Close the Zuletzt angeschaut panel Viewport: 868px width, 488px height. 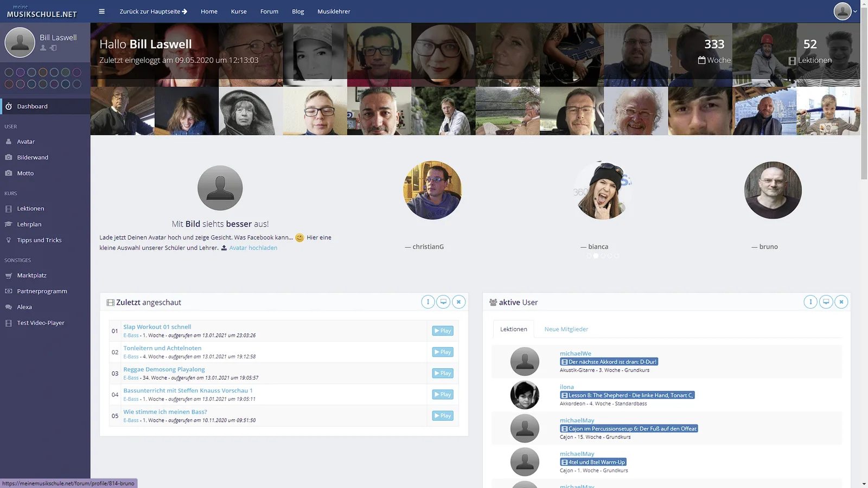[459, 302]
